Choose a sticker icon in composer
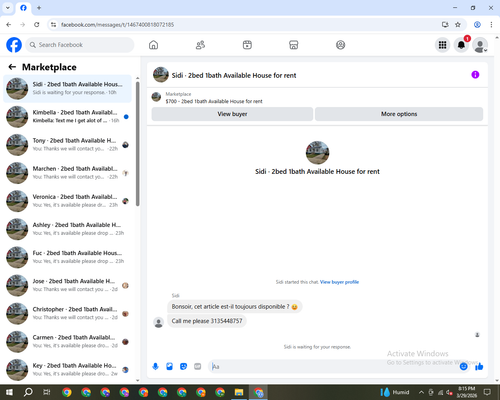 click(x=183, y=367)
